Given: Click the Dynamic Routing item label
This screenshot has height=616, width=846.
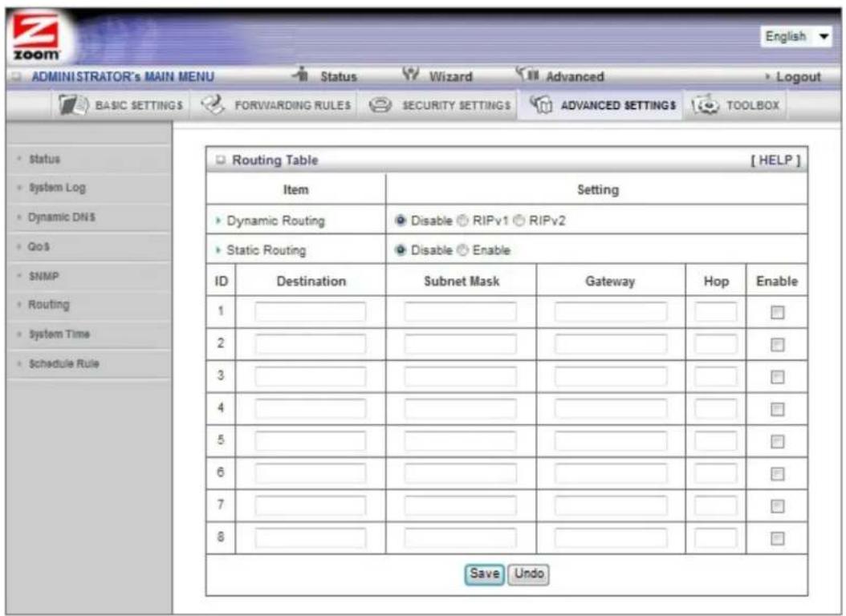Looking at the screenshot, I should pos(275,221).
